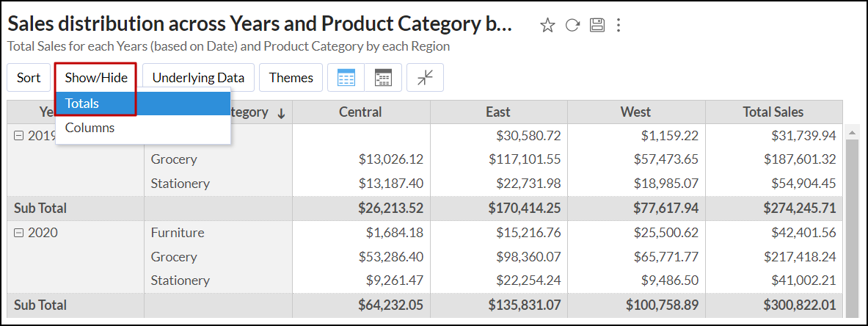868x326 pixels.
Task: Switch to the blue pivot grid view icon
Action: coord(346,78)
